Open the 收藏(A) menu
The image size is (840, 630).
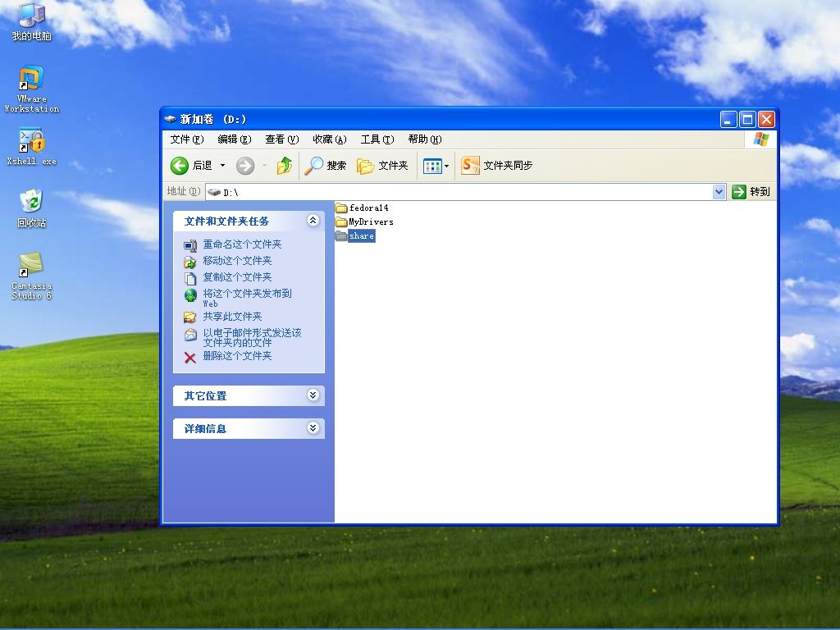(x=330, y=139)
